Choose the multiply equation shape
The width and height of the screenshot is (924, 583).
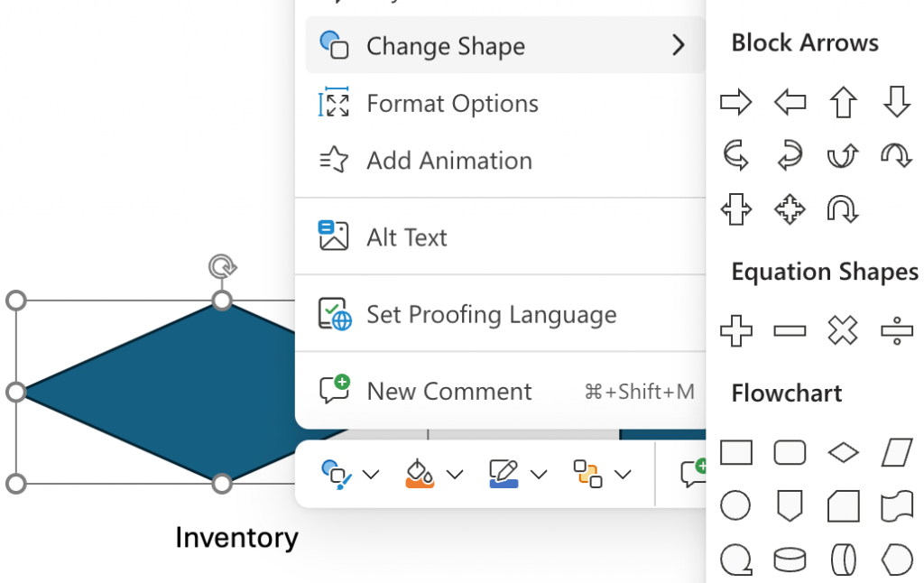tap(843, 330)
